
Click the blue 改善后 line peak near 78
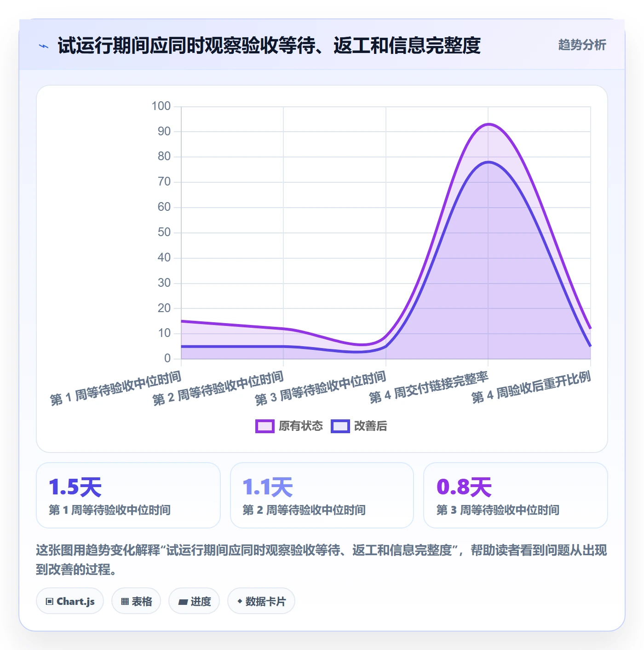tap(488, 162)
